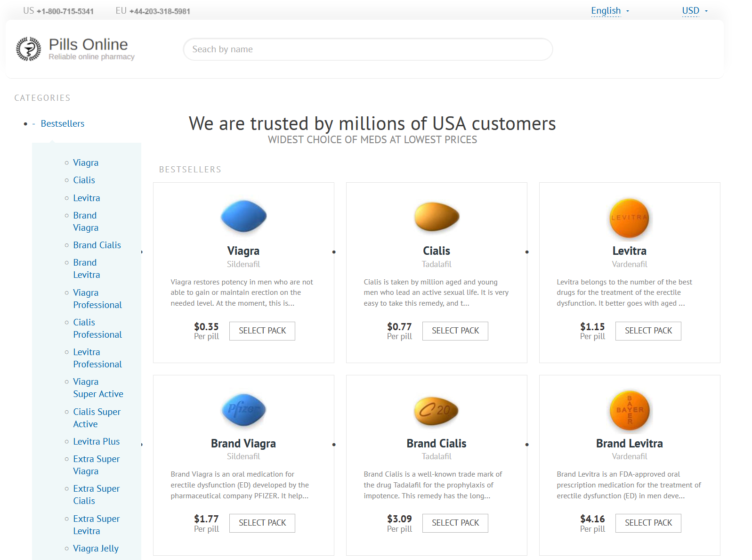Click the Brand Levitra product card title
Image resolution: width=752 pixels, height=560 pixels.
[x=630, y=444]
